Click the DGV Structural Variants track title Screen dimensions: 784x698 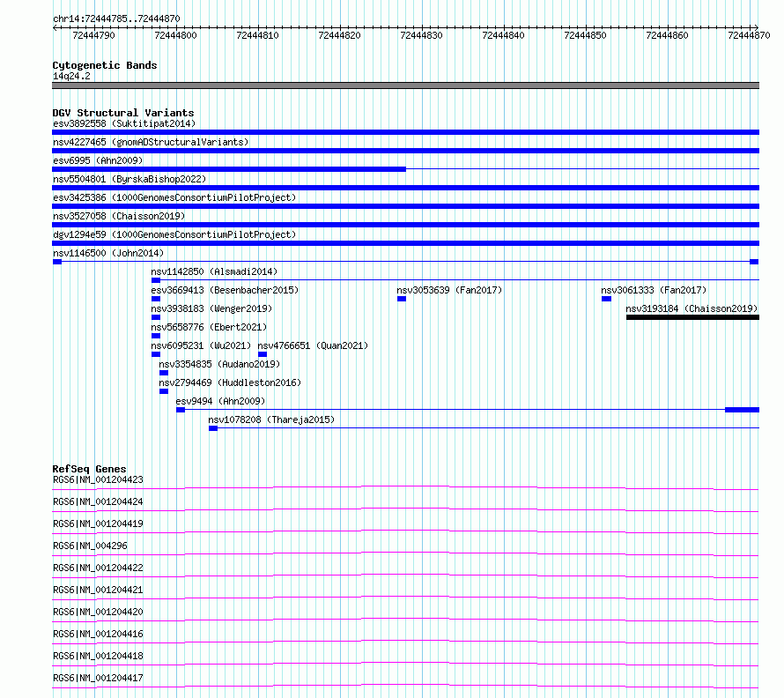coord(123,113)
